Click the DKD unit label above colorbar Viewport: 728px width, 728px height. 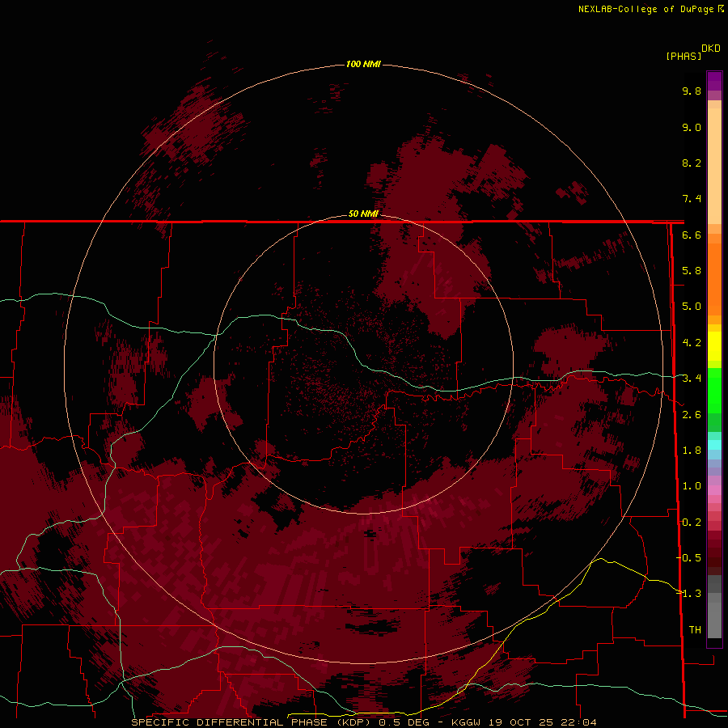pyautogui.click(x=711, y=49)
